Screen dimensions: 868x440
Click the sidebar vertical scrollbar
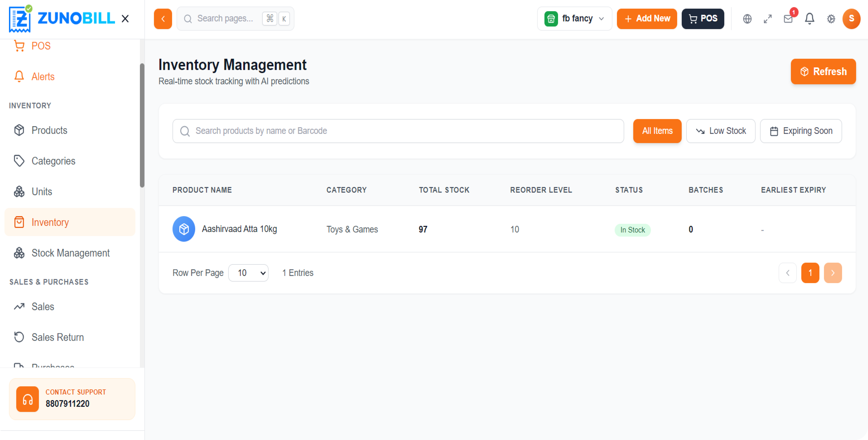click(142, 125)
